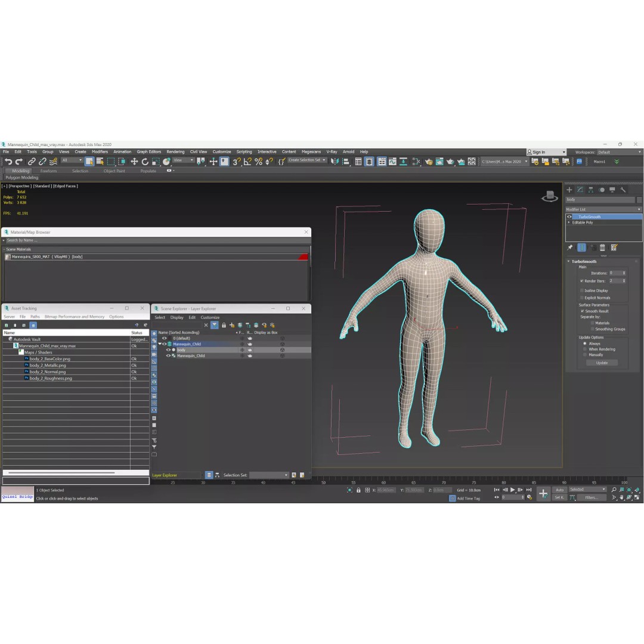Open the Utilities wrench panel
This screenshot has width=644, height=644.
click(x=623, y=190)
